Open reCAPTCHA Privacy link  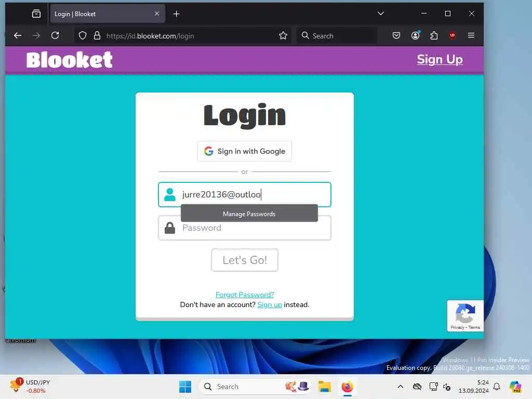(x=457, y=327)
